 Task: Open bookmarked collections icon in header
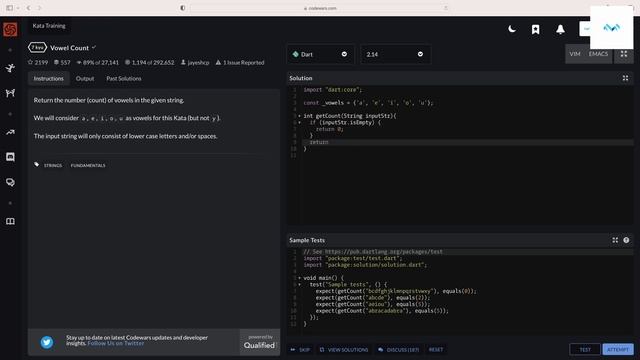click(x=536, y=29)
